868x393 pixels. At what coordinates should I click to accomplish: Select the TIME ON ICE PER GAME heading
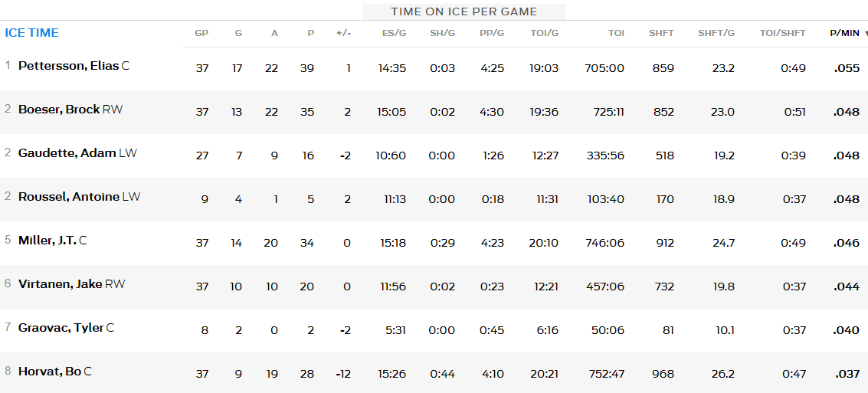[463, 11]
